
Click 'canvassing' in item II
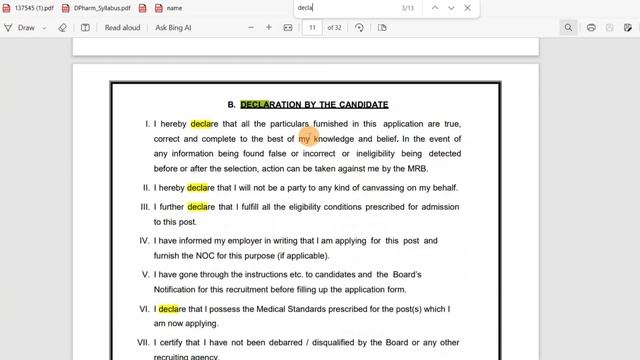tap(383, 188)
